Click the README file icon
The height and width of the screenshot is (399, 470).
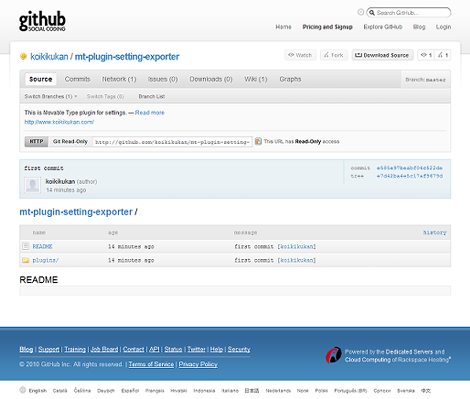[25, 246]
